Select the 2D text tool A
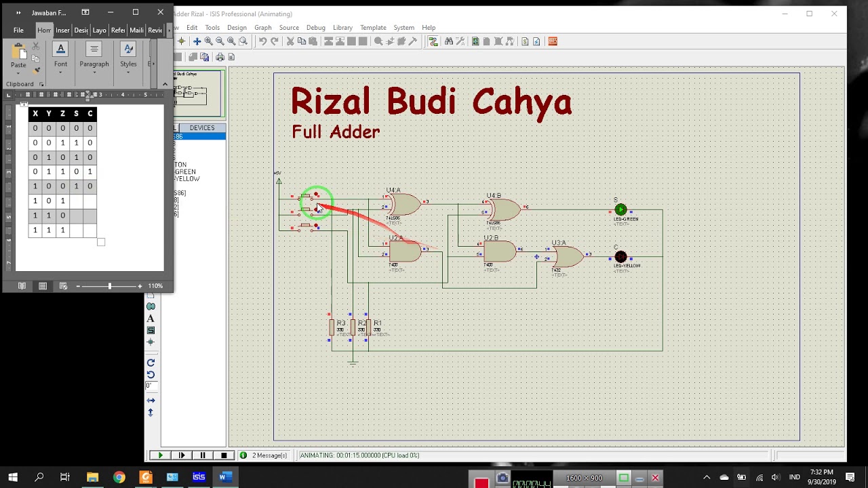Screen dimensions: 868x488 coord(151,319)
